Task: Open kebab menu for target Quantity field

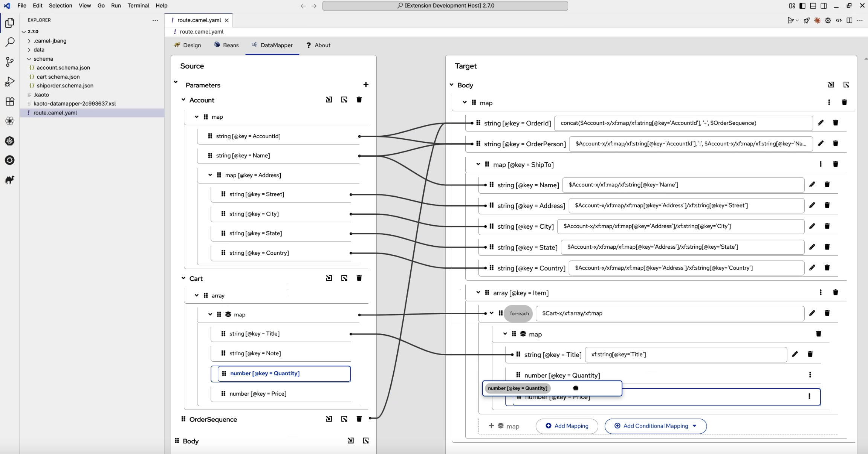Action: tap(810, 375)
